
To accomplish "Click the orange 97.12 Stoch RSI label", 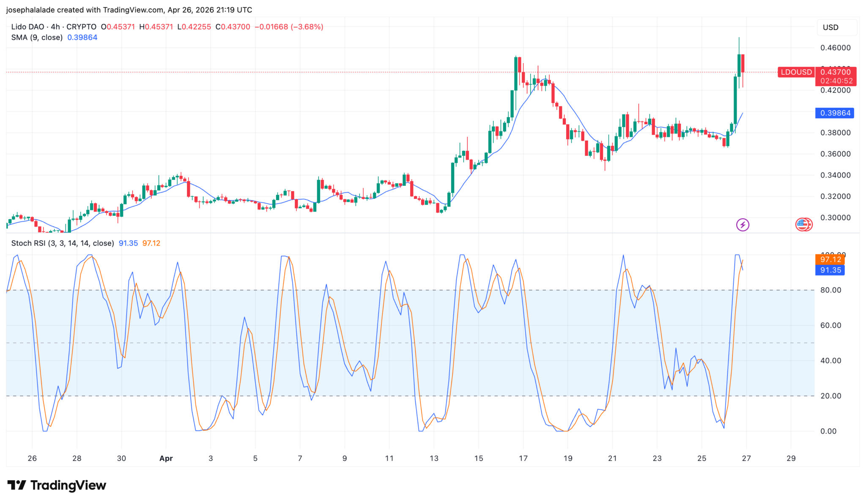I will [x=830, y=259].
